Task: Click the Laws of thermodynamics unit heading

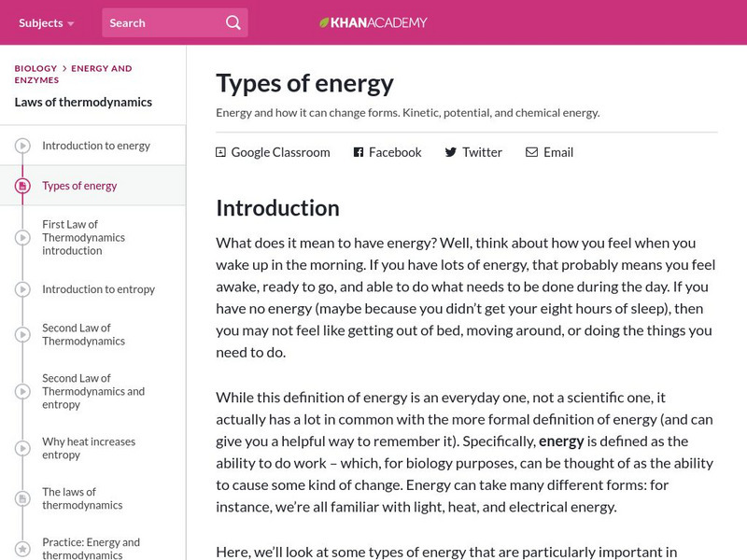Action: click(x=83, y=103)
